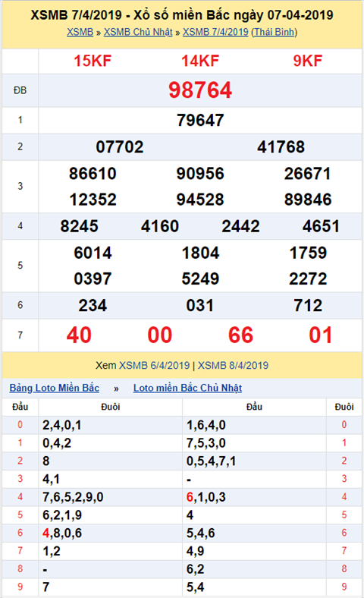
Task: Open the XSMB Chủ Nhật link
Action: (x=138, y=32)
